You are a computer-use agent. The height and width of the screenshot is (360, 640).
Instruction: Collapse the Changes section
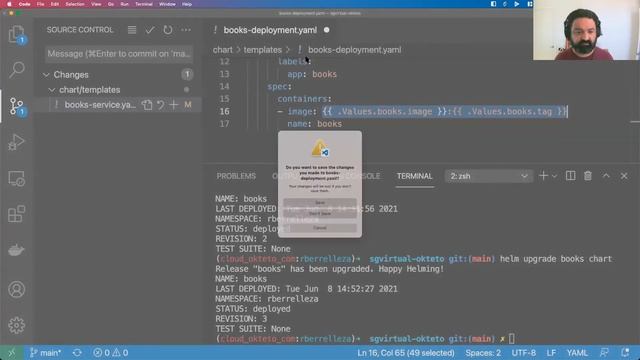click(46, 75)
